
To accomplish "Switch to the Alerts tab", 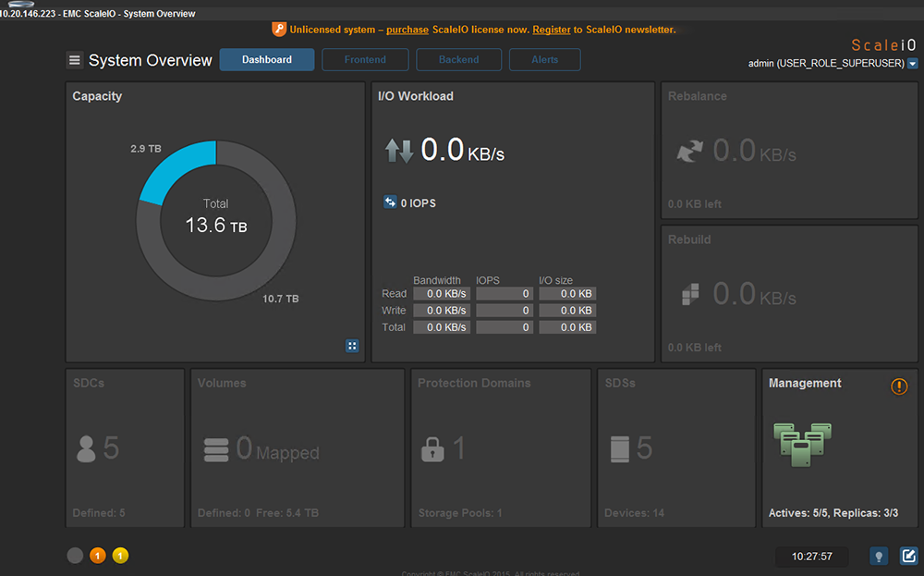I will point(544,59).
